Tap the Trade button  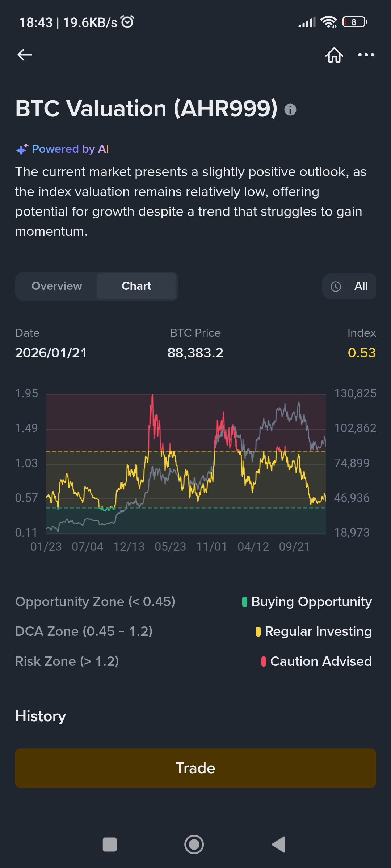[195, 768]
